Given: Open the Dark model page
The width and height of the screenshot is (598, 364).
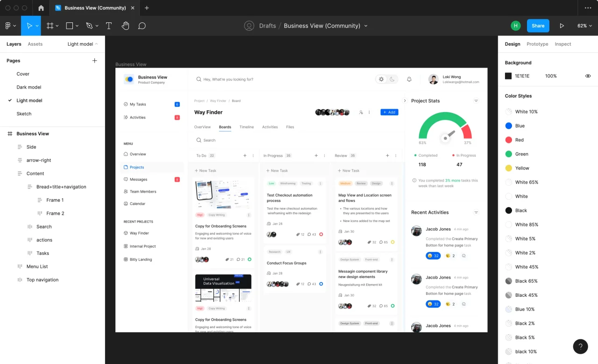Looking at the screenshot, I should 29,87.
